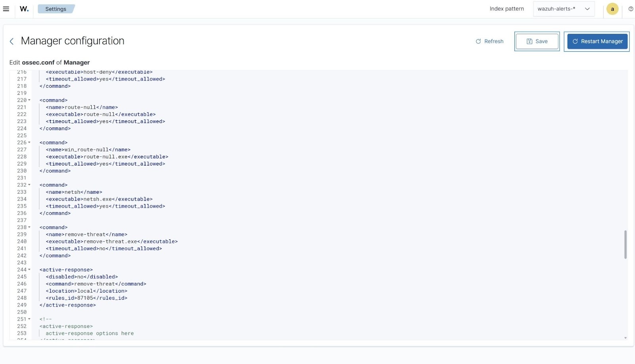This screenshot has width=635, height=364.
Task: Collapse the comment block at line 251
Action: coord(29,319)
